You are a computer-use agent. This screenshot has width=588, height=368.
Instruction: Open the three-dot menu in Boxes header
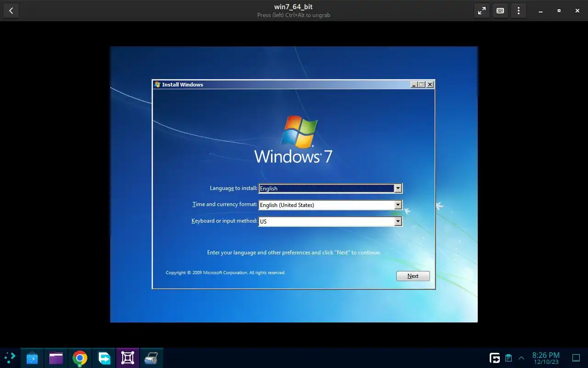[x=519, y=11]
